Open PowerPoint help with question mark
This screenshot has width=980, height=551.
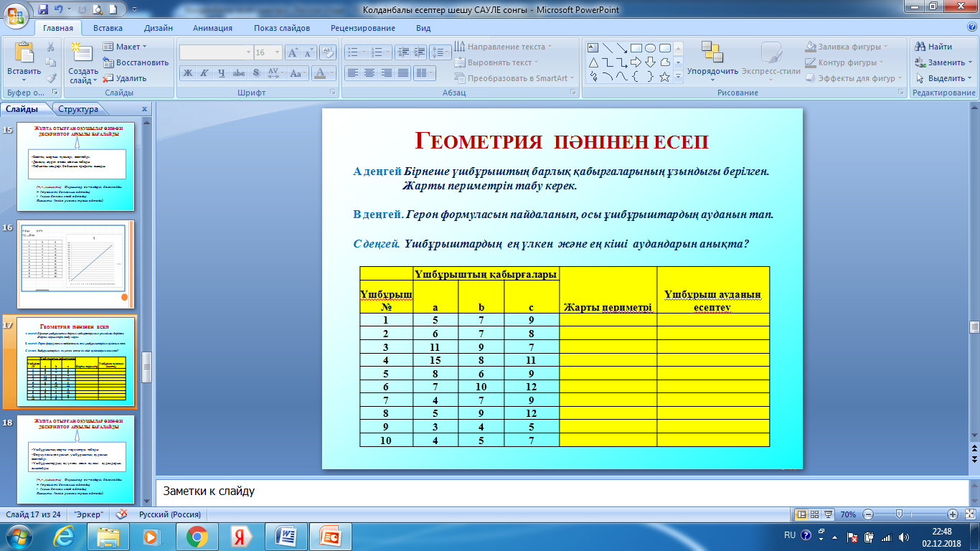click(x=972, y=28)
